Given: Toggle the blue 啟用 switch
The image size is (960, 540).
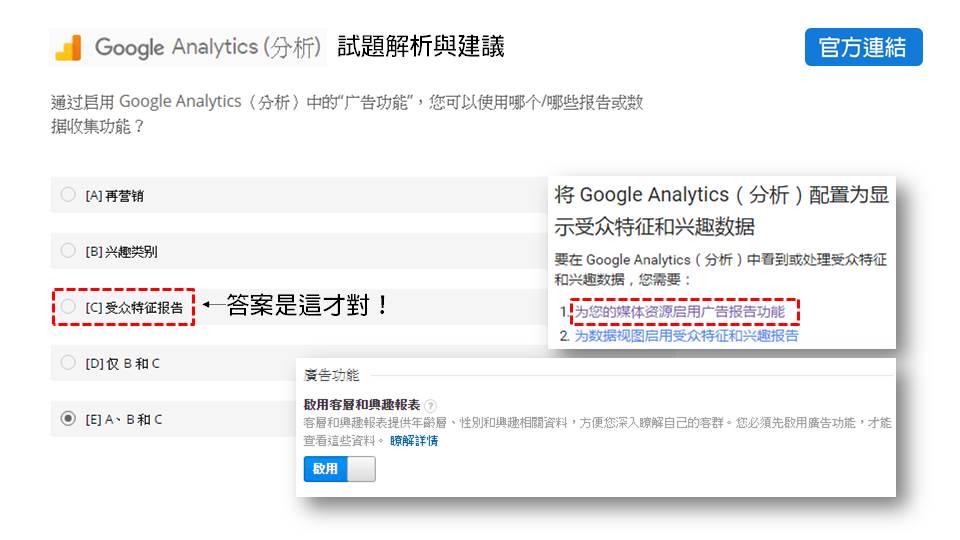Looking at the screenshot, I should (339, 468).
